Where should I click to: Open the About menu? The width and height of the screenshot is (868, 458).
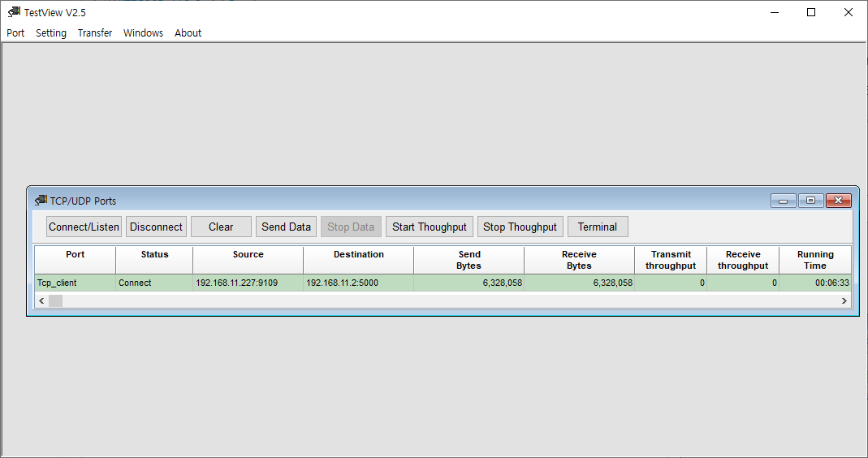click(x=188, y=32)
